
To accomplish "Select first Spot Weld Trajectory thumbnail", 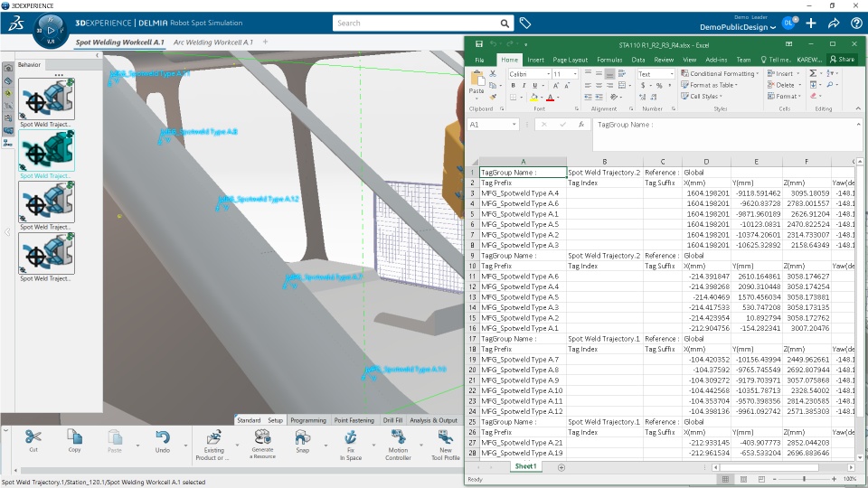I will 46,99.
